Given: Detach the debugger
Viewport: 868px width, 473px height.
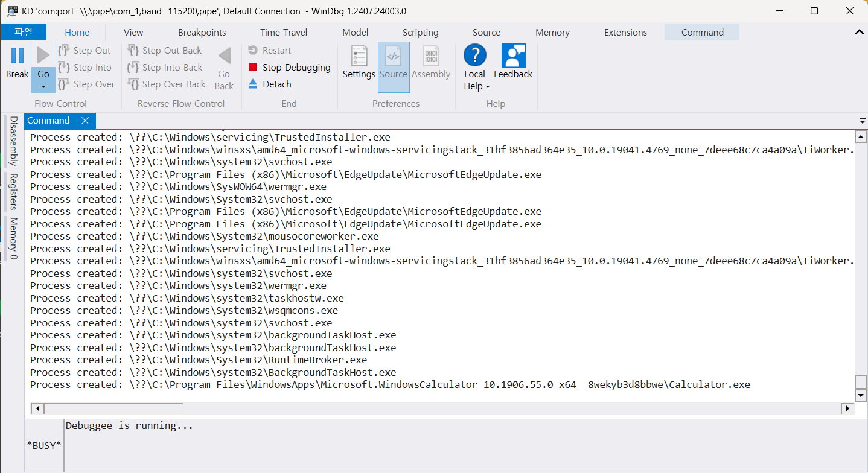Looking at the screenshot, I should tap(269, 84).
